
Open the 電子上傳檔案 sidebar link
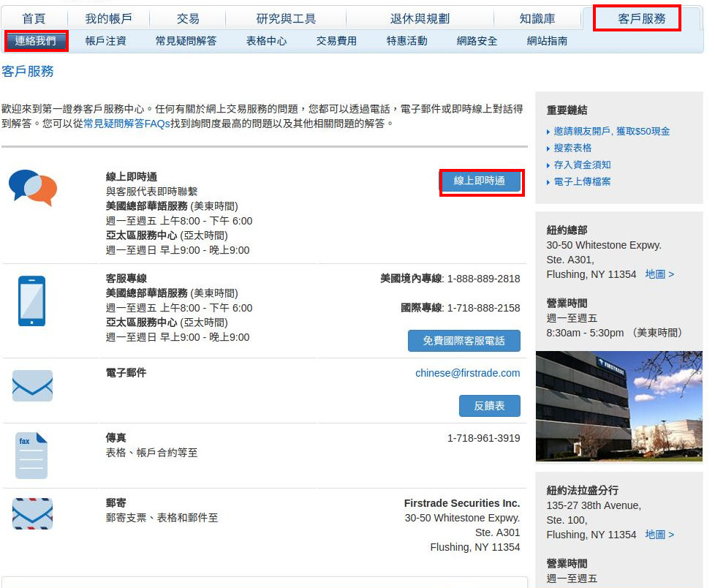click(x=582, y=182)
